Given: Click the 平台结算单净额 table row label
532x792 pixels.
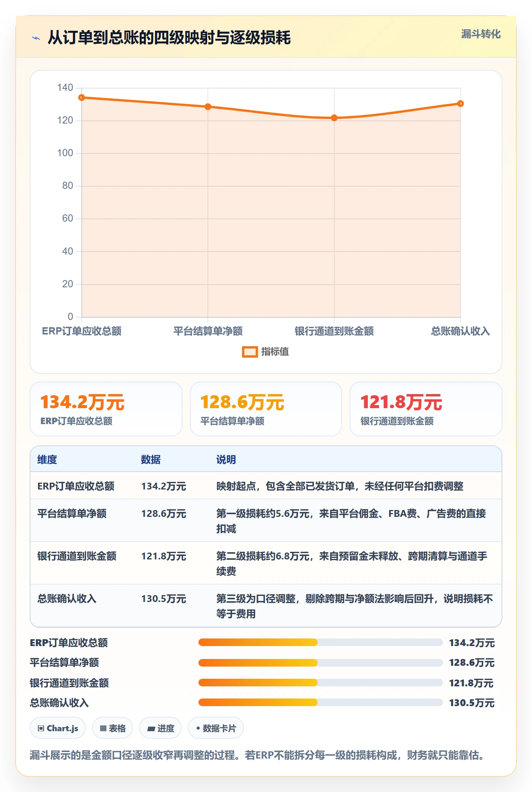Looking at the screenshot, I should coord(72,513).
